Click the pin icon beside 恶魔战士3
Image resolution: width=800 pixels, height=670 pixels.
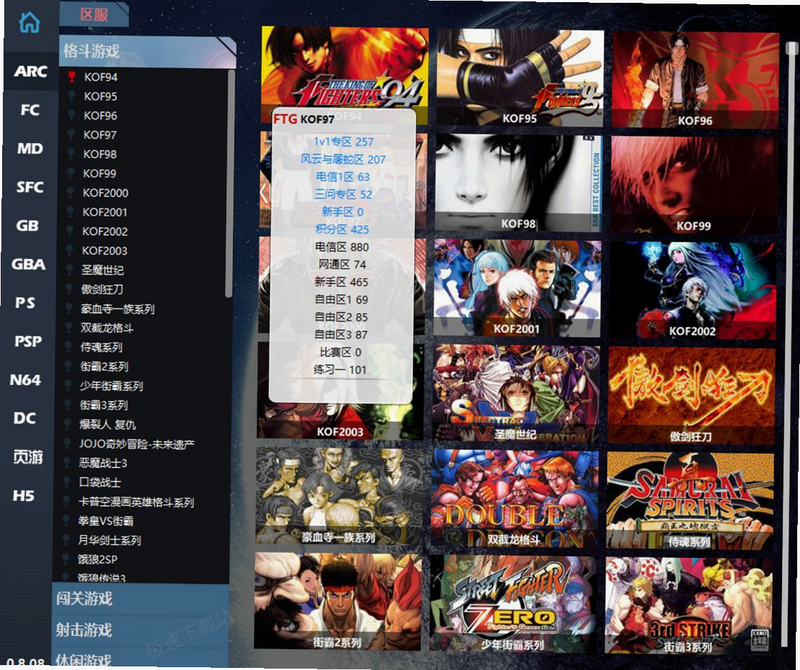coord(67,462)
